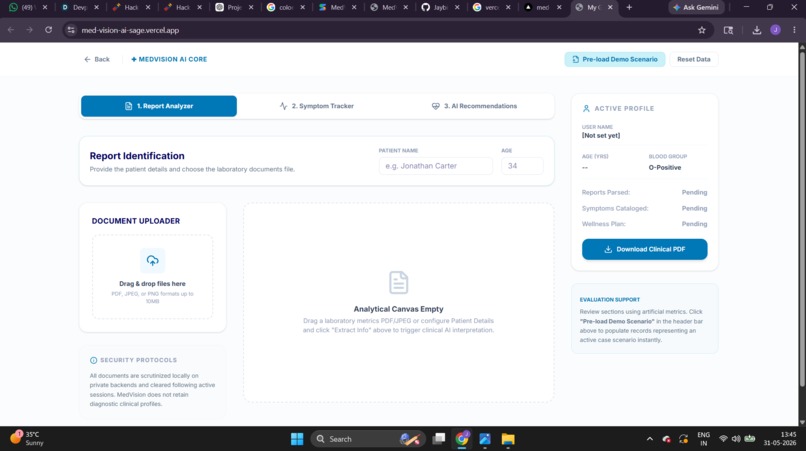This screenshot has width=806, height=451.
Task: Open the Wi-Fi network tray icon
Action: point(723,439)
